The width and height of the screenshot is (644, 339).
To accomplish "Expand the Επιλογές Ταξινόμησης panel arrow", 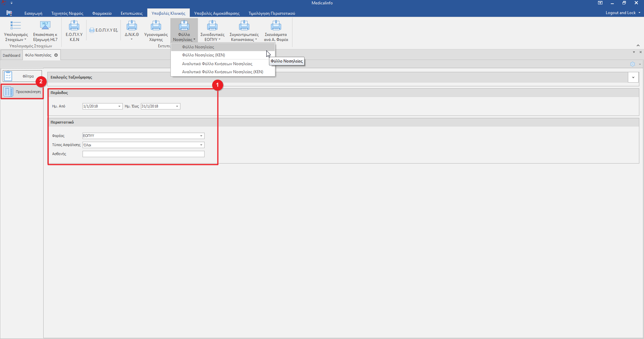I will coord(633,77).
